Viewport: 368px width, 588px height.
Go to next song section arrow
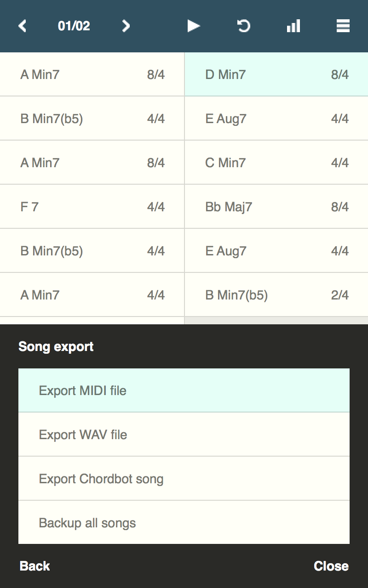pyautogui.click(x=126, y=26)
